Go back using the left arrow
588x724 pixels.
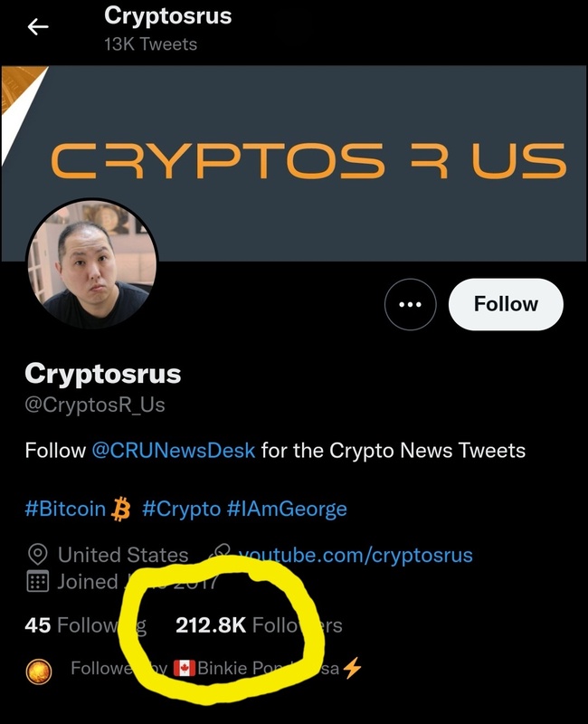pyautogui.click(x=38, y=27)
